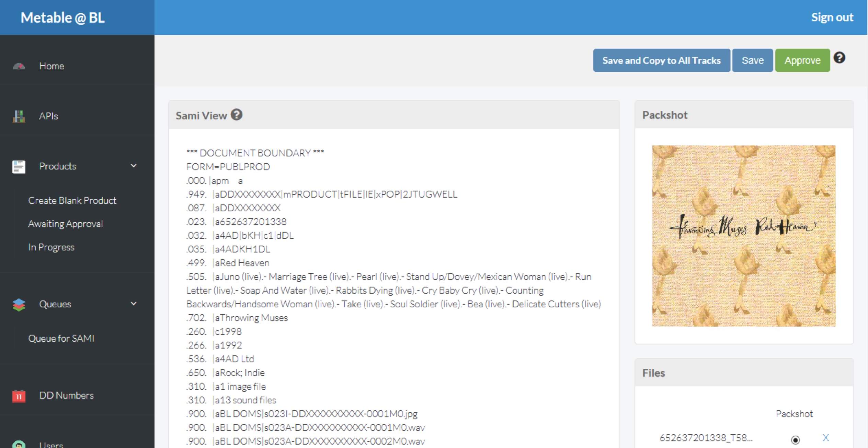868x448 pixels.
Task: Click Sign out link
Action: coord(832,17)
